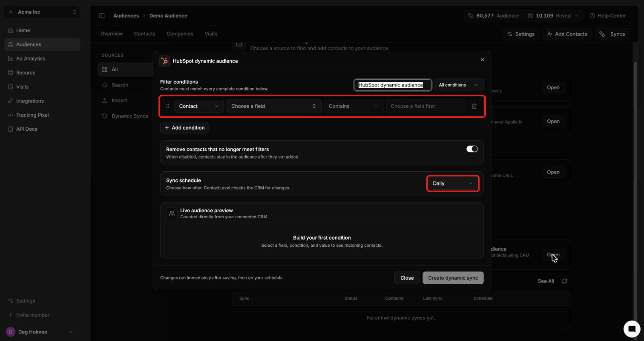Click the Schedule column header

coord(483,298)
